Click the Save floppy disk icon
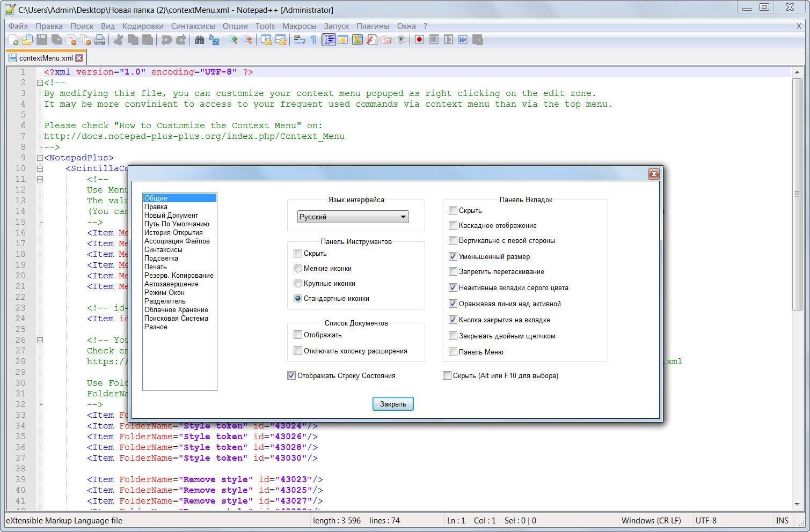 (41, 40)
